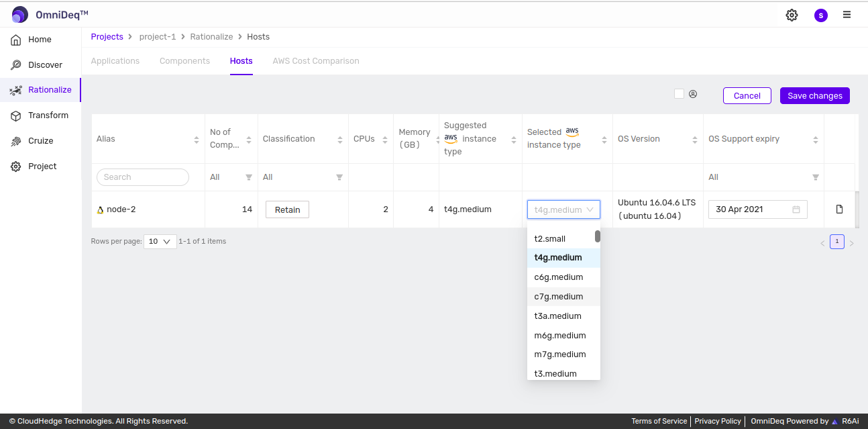Sort the table by Alias column

(x=197, y=140)
